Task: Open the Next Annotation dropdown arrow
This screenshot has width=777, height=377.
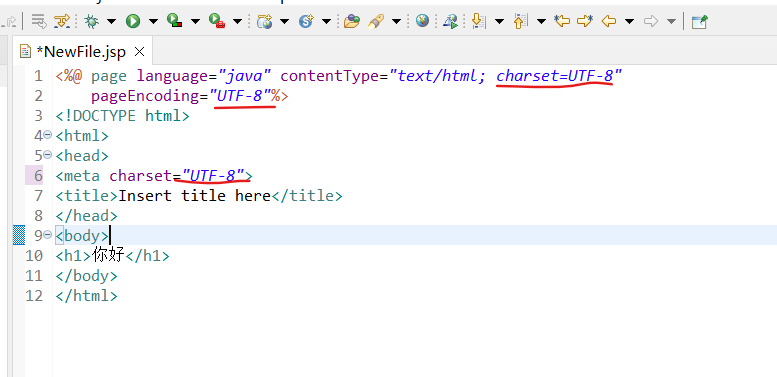Action: pos(499,21)
